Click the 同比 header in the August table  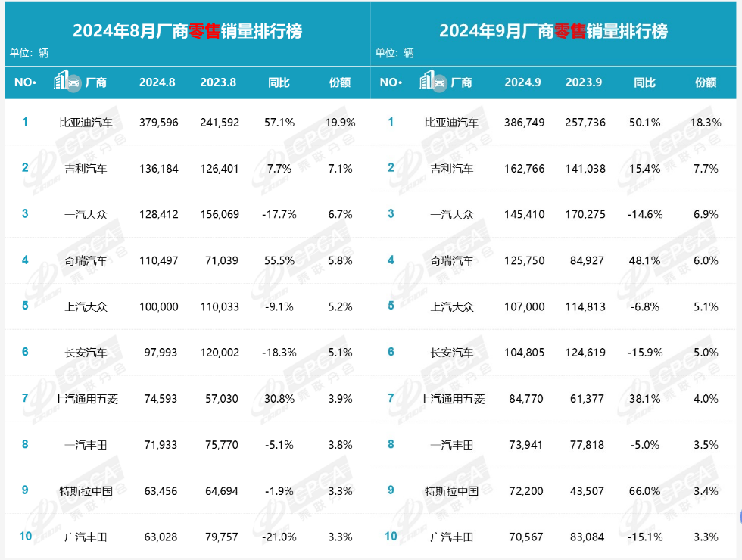[x=279, y=82]
